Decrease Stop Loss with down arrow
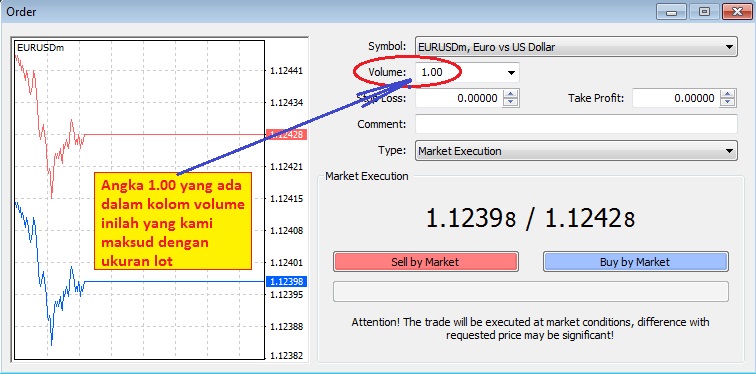 [x=511, y=102]
